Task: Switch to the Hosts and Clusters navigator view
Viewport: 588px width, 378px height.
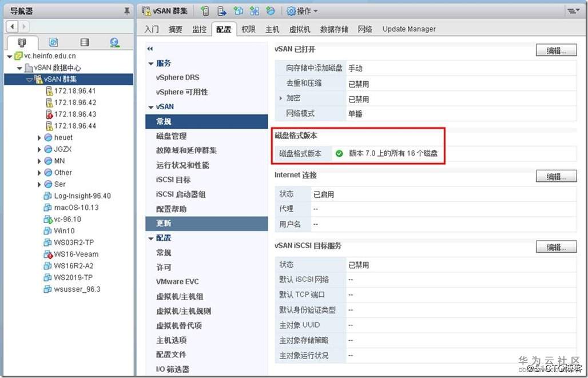Action: [22, 42]
